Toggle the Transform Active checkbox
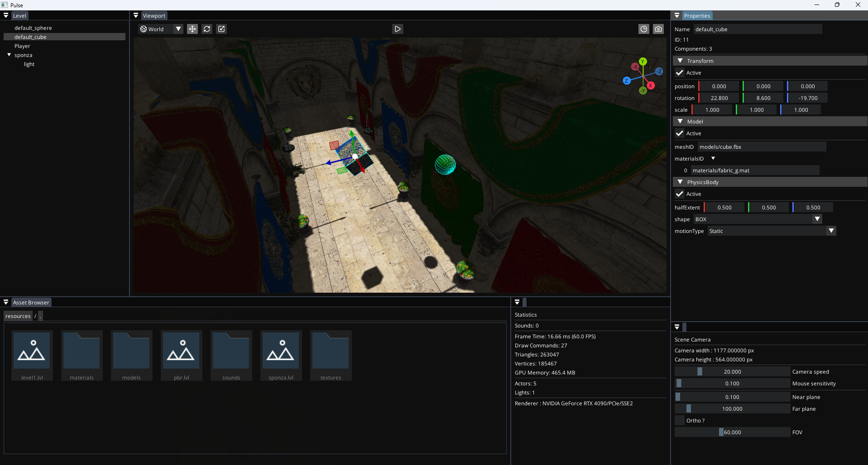The image size is (868, 465). pyautogui.click(x=680, y=73)
